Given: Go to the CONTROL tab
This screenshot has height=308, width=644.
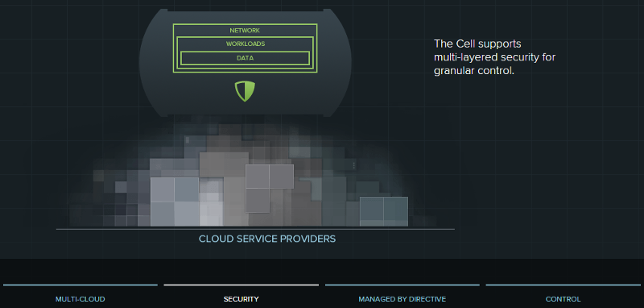Looking at the screenshot, I should click(x=563, y=299).
